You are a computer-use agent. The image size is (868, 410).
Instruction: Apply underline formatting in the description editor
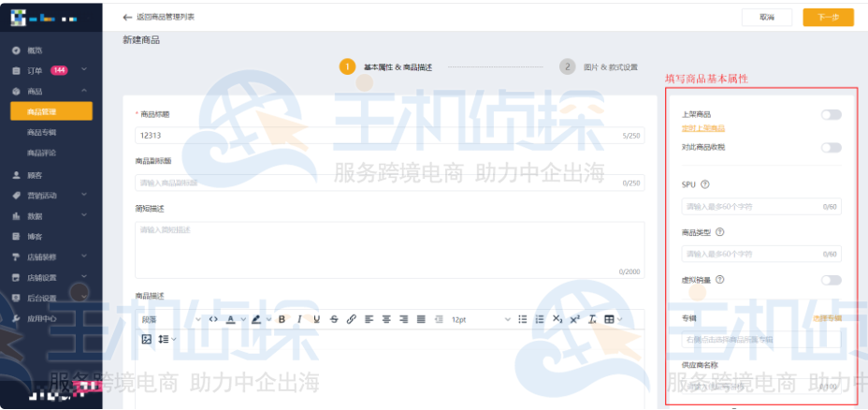click(317, 319)
